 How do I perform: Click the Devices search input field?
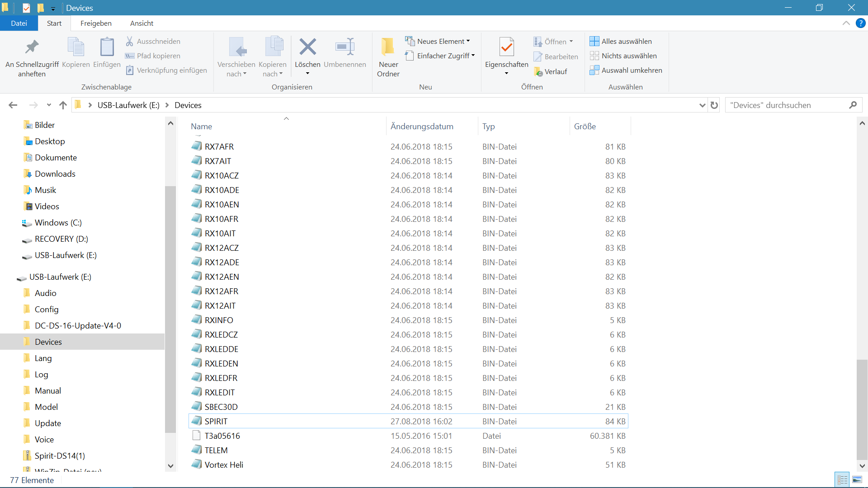787,105
